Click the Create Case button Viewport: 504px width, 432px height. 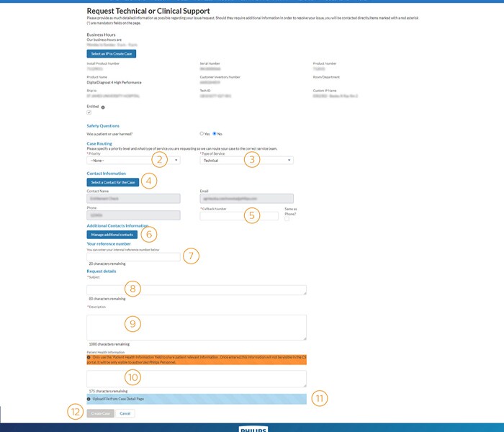pos(100,413)
